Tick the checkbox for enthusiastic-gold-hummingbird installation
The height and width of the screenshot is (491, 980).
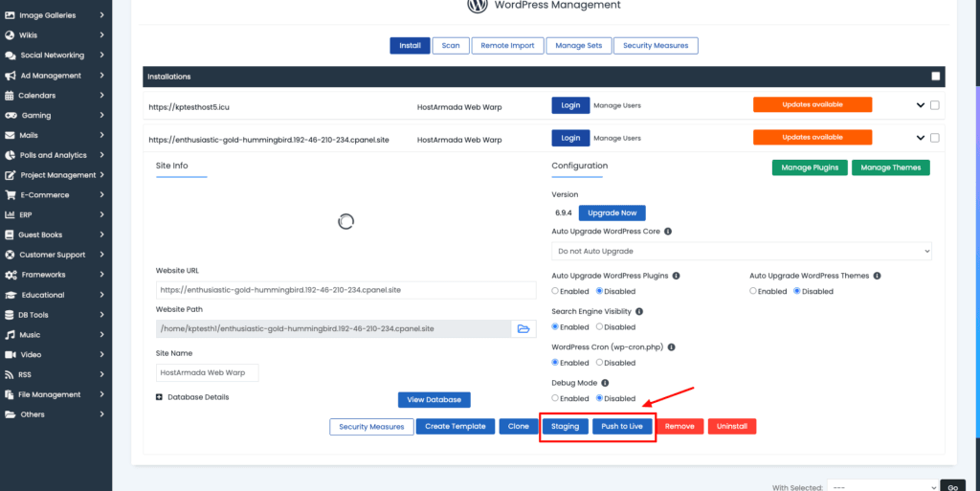[935, 138]
